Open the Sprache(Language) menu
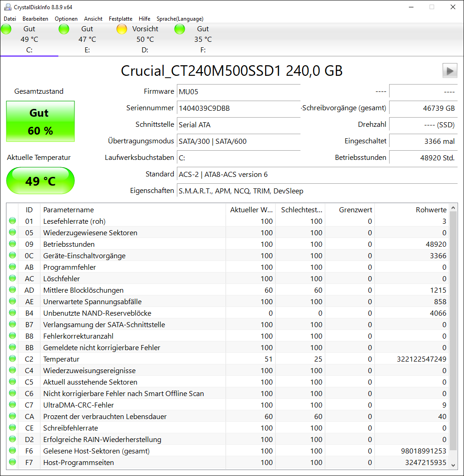Screen dimensions: 464x476 coord(180,19)
